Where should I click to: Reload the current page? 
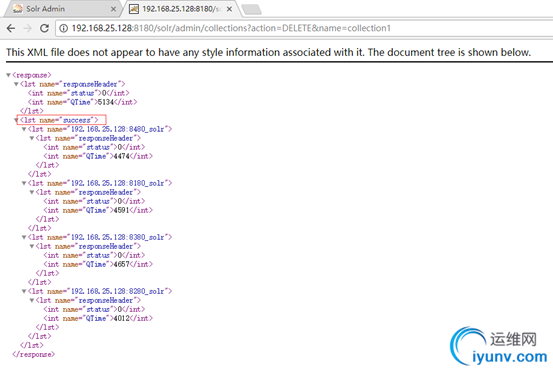point(44,28)
